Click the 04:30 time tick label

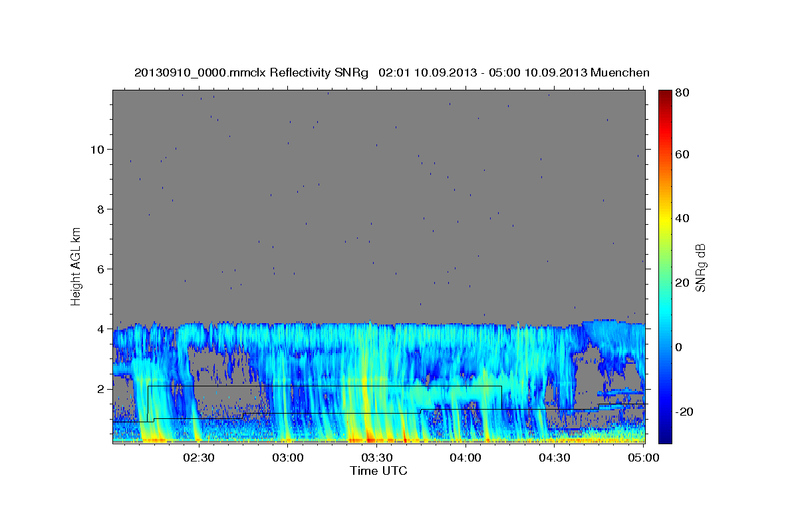tap(555, 458)
